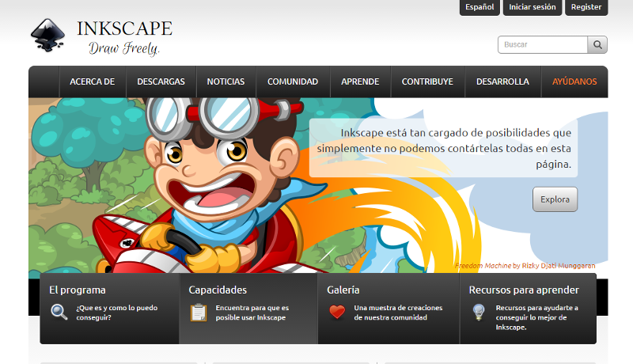Open the Comunidad menu

tap(293, 82)
